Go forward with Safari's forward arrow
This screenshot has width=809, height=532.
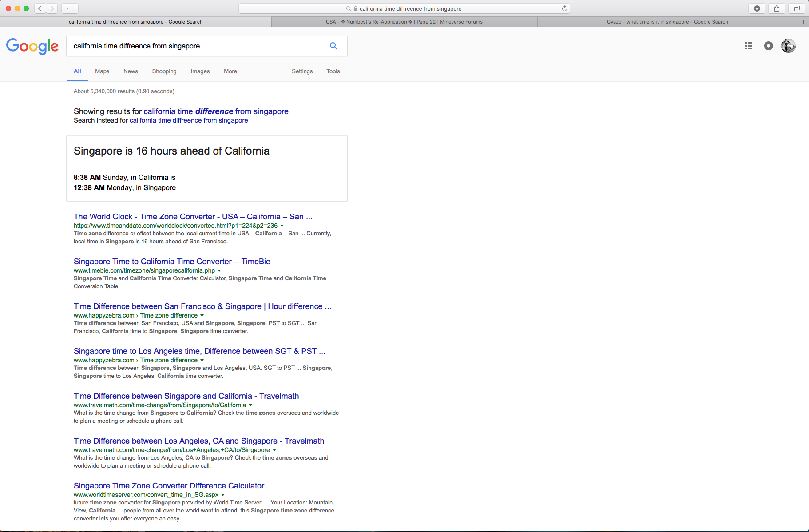[52, 8]
